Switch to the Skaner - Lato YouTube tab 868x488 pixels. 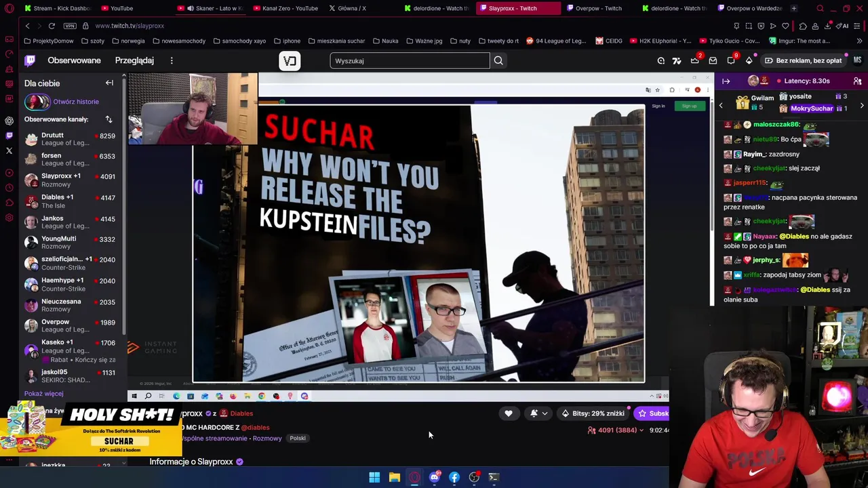coord(209,8)
